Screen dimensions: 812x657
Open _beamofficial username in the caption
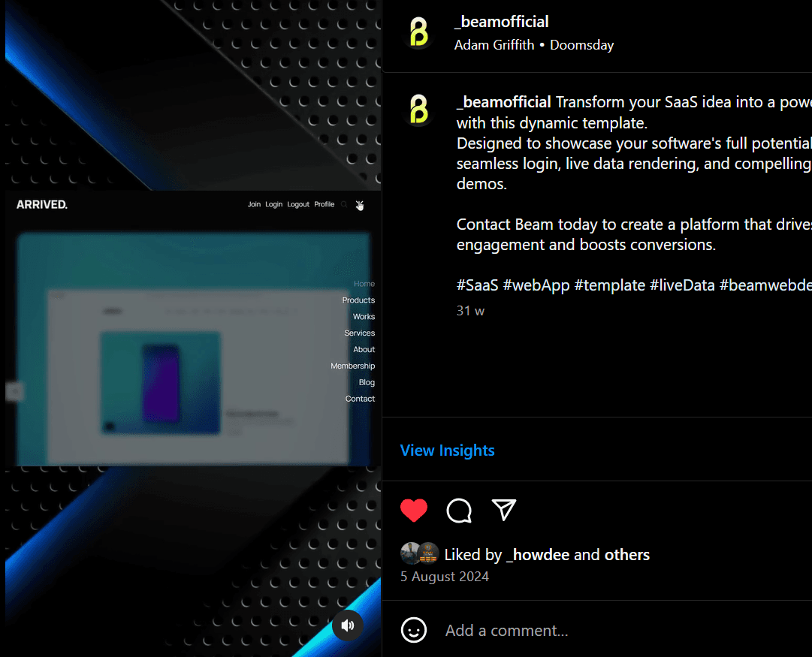[x=503, y=102]
